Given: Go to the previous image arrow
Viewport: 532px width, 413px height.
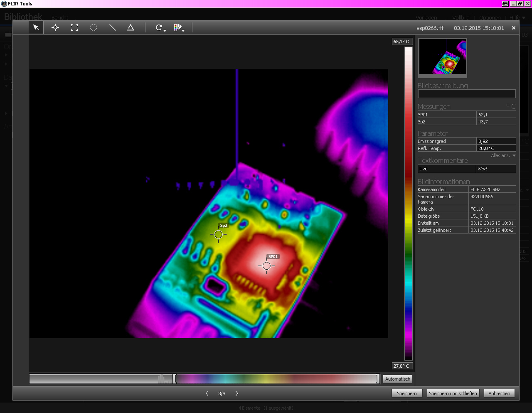Looking at the screenshot, I should point(207,393).
